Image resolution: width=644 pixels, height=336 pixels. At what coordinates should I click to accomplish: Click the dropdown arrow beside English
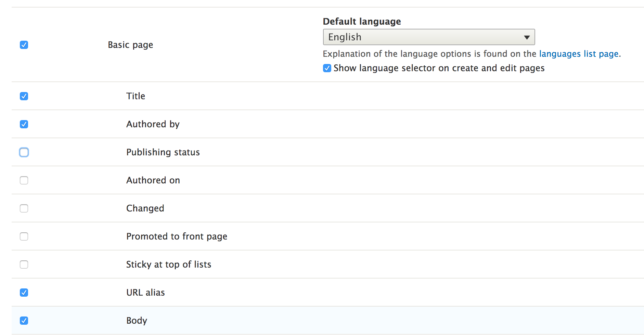coord(527,37)
